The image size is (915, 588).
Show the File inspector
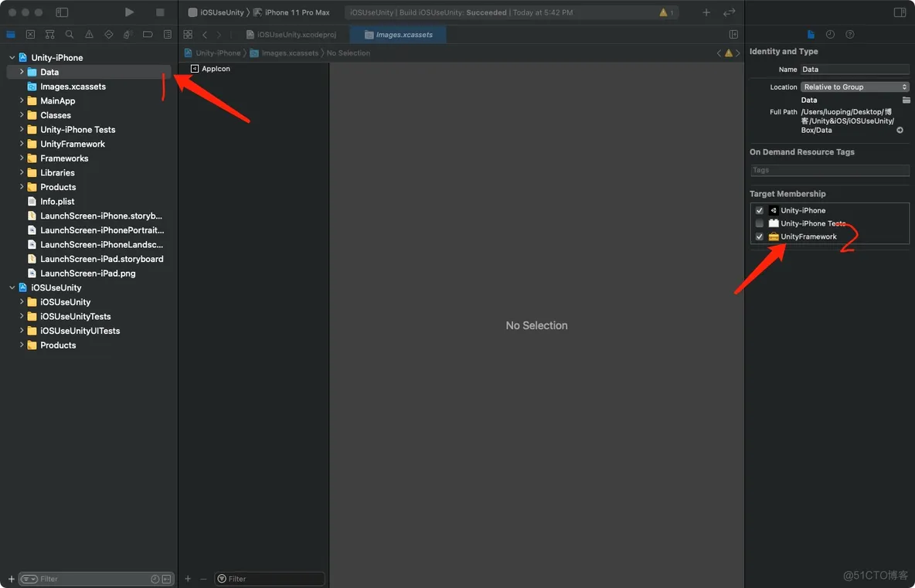tap(811, 35)
